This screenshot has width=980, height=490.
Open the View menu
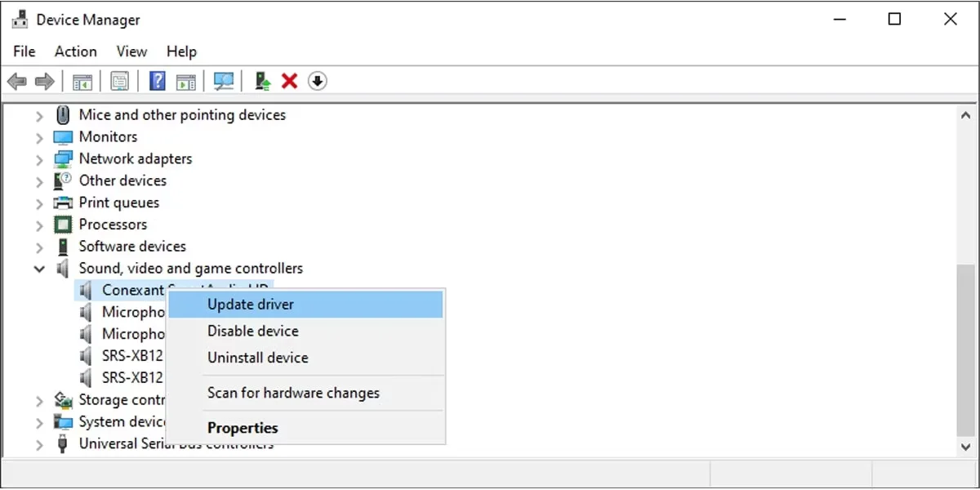[x=131, y=51]
